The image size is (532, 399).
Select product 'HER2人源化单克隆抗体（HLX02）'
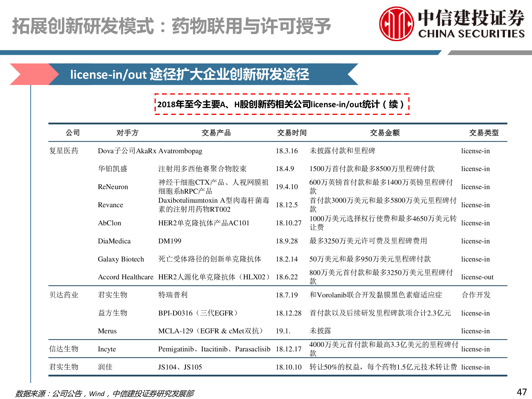(x=214, y=277)
